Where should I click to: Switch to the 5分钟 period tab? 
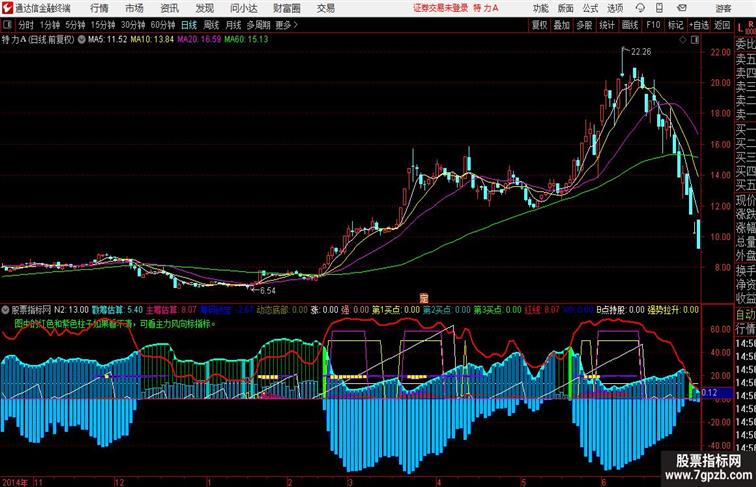[x=75, y=25]
